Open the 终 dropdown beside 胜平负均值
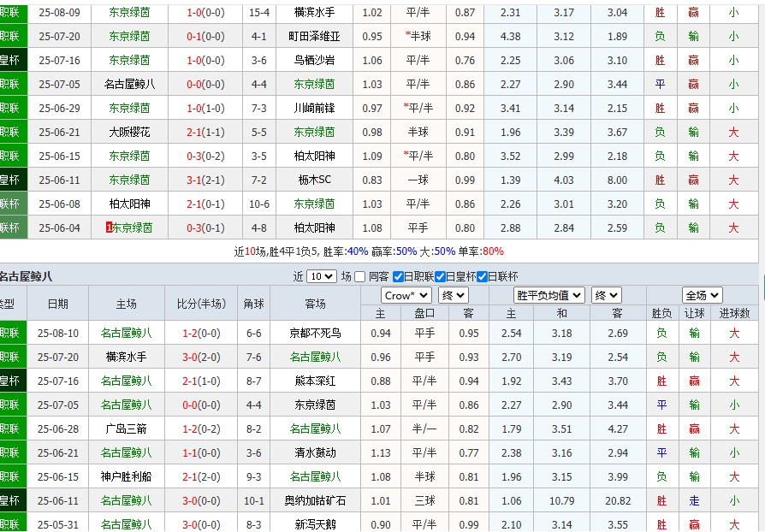Image resolution: width=765 pixels, height=532 pixels. coord(605,294)
